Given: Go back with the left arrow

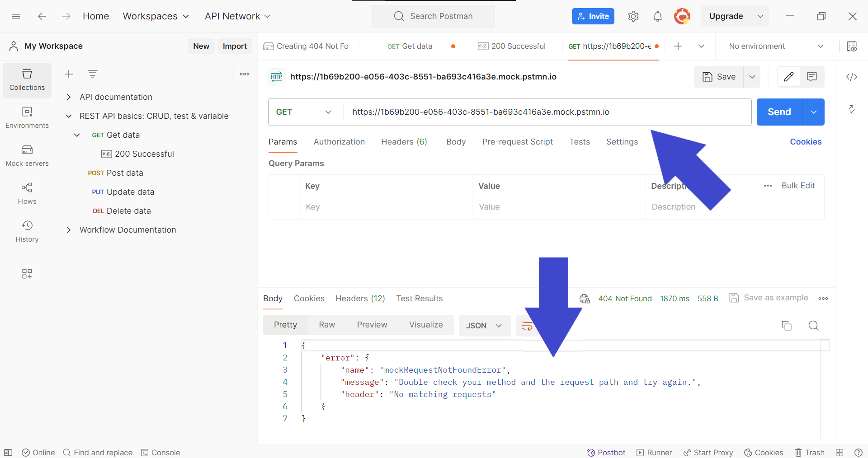Looking at the screenshot, I should 42,16.
